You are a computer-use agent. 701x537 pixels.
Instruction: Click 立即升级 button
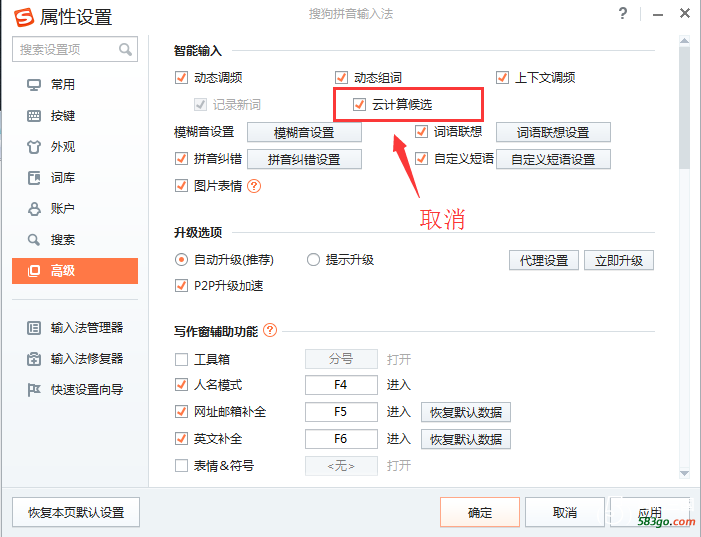pos(619,260)
